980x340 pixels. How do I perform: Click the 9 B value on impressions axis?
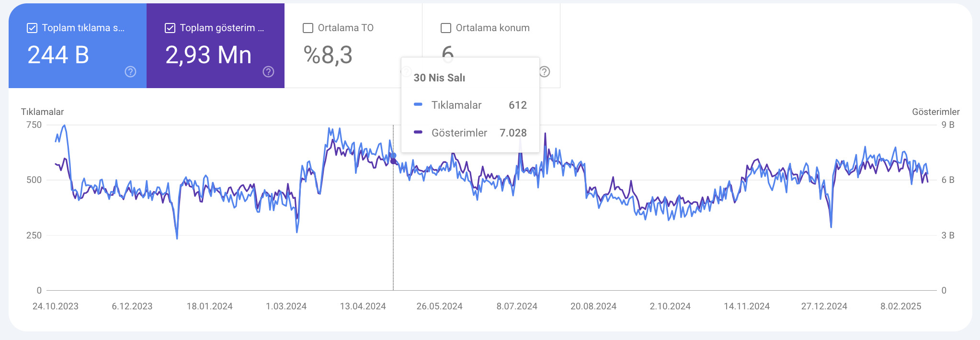pos(948,125)
